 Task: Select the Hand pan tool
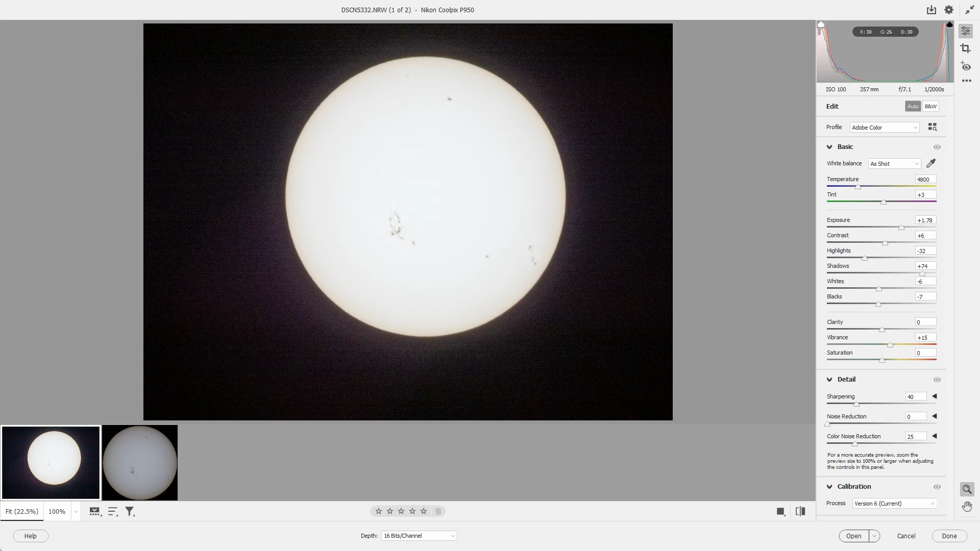coord(967,506)
